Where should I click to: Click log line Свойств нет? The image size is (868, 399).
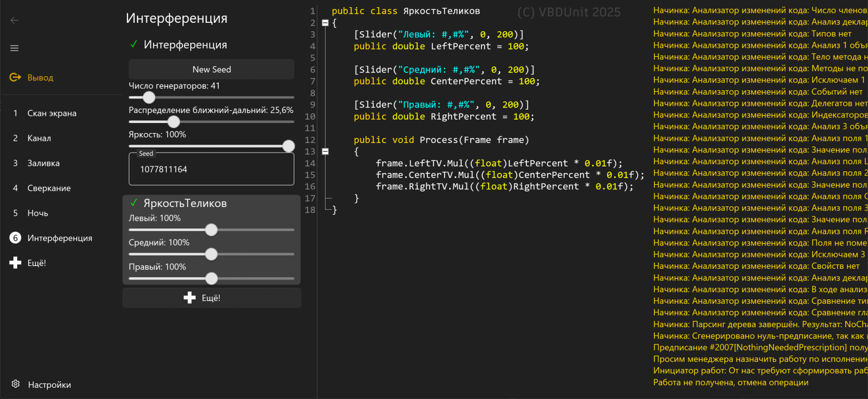(756, 266)
